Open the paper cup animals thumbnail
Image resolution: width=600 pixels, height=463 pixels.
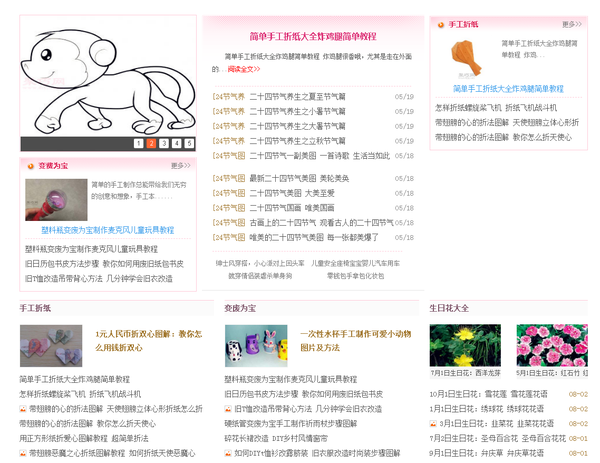click(256, 346)
